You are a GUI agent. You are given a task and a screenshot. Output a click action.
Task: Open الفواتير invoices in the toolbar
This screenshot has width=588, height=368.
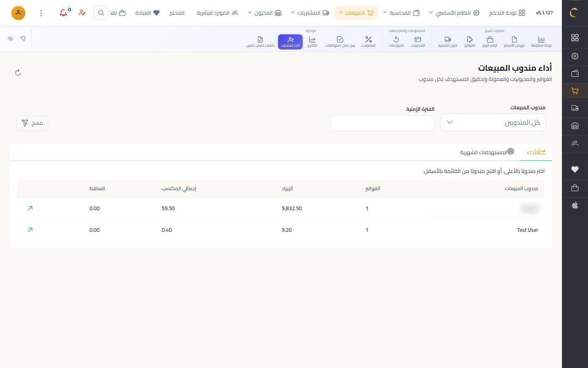[x=470, y=41]
